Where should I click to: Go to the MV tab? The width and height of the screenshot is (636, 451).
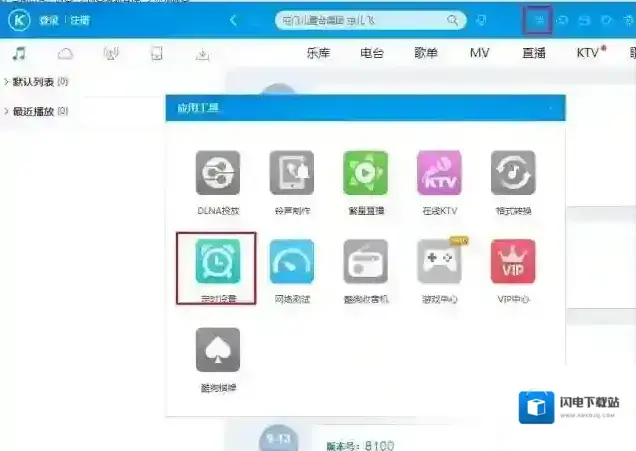tap(479, 53)
